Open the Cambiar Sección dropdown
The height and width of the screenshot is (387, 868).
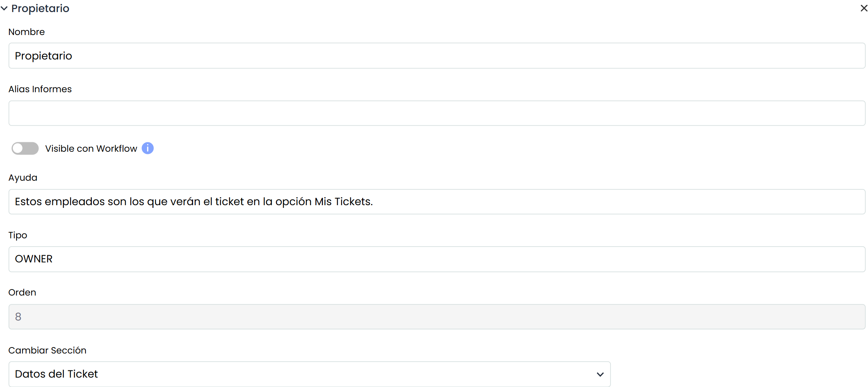(x=309, y=374)
